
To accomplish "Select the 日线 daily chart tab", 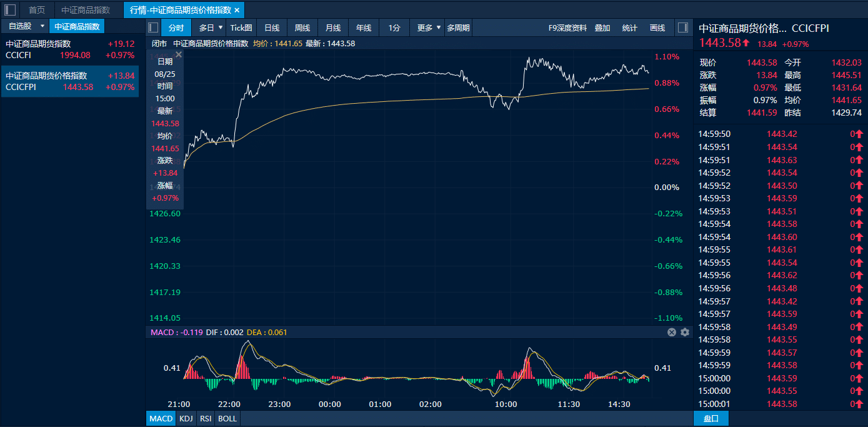I will pyautogui.click(x=272, y=28).
